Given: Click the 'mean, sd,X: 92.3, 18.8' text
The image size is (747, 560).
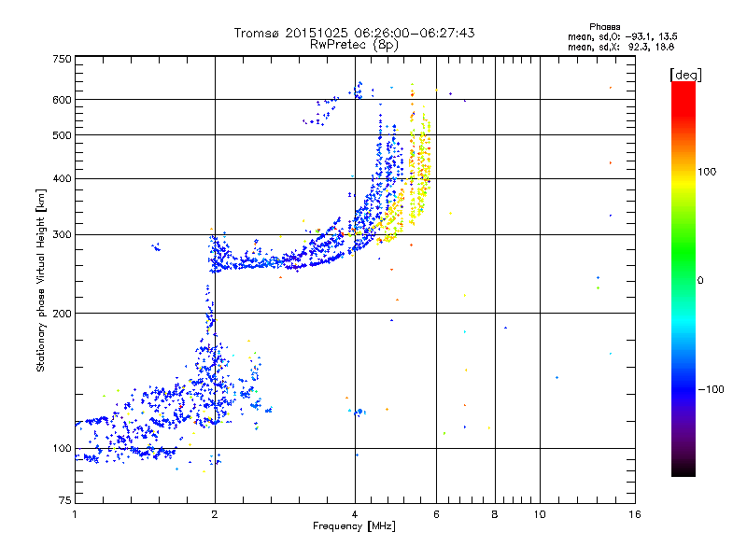Looking at the screenshot, I should [x=621, y=47].
